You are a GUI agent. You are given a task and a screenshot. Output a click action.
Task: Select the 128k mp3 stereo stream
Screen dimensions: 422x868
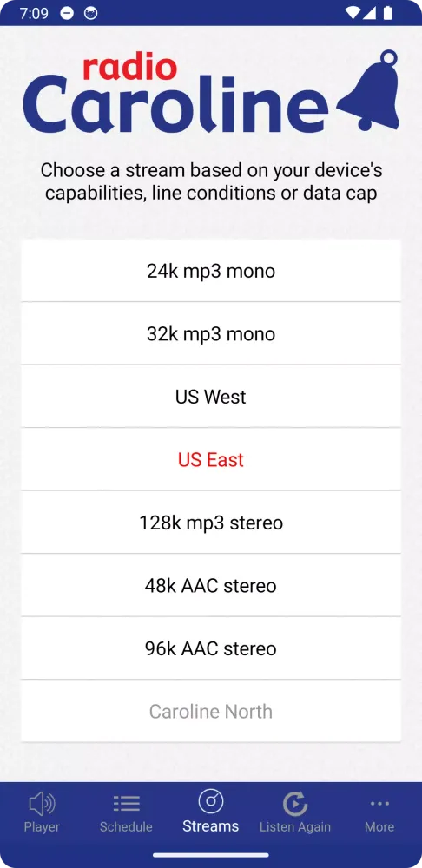211,522
